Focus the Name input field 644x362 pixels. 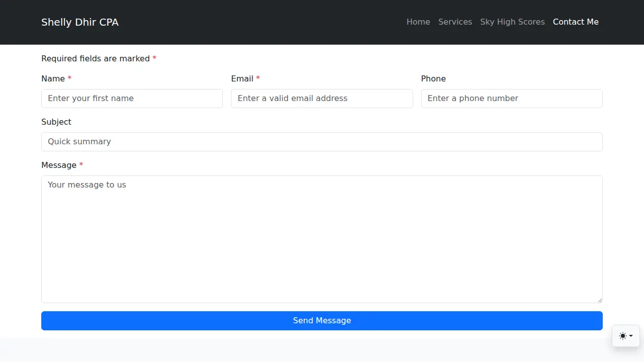point(132,99)
